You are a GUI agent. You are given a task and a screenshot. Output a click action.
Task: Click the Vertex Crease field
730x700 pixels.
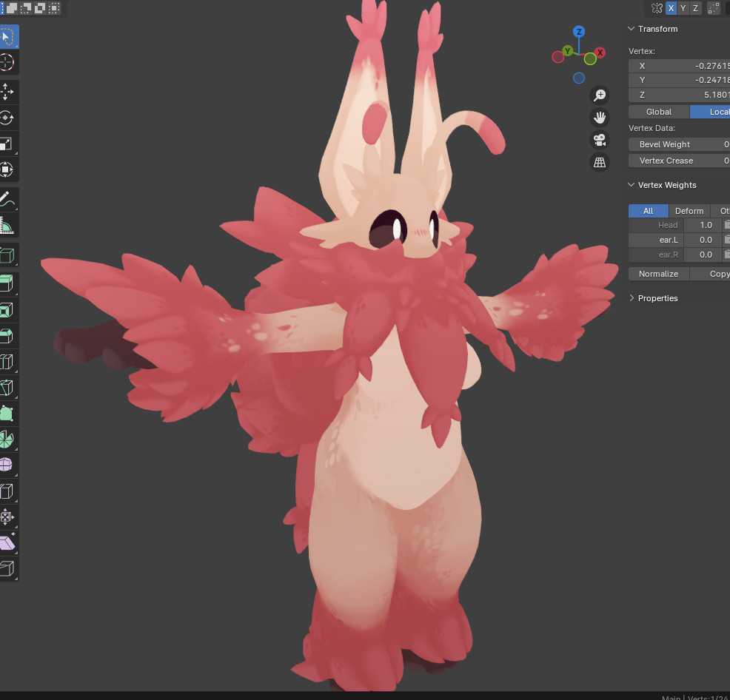click(679, 161)
